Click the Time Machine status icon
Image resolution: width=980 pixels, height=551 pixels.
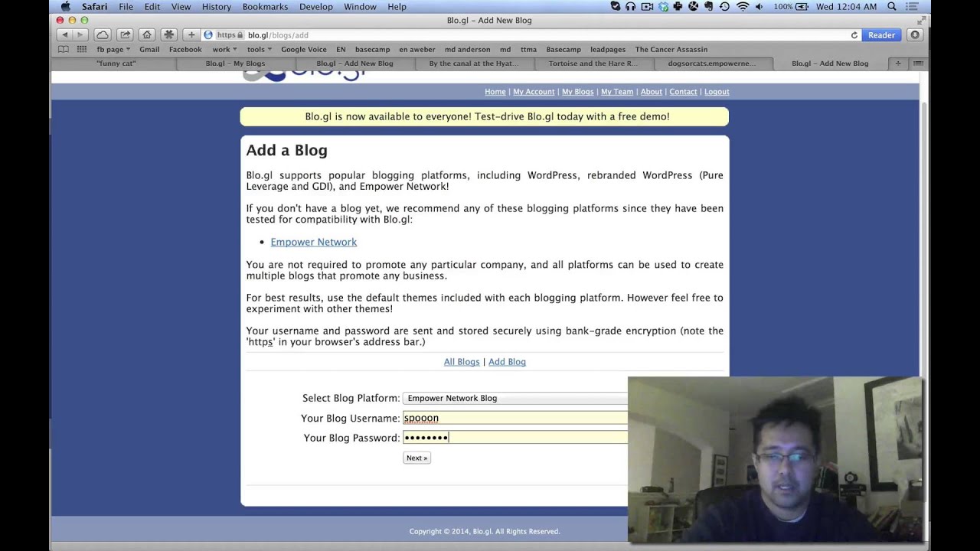point(725,7)
